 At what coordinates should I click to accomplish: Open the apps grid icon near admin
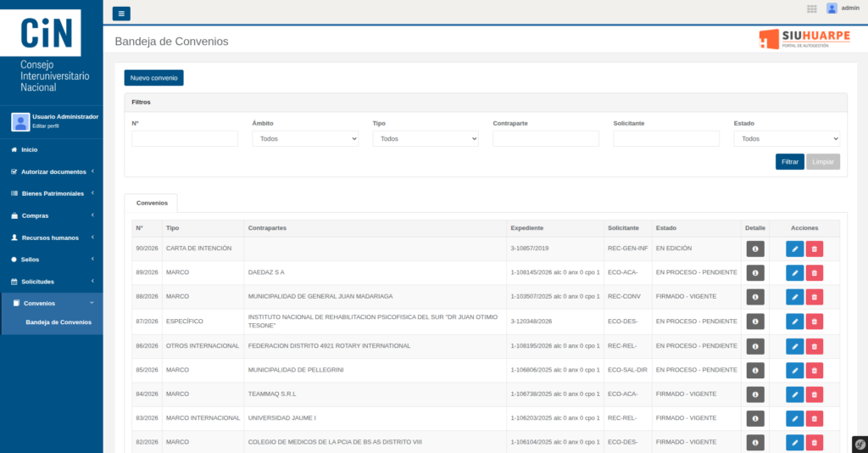tap(811, 8)
